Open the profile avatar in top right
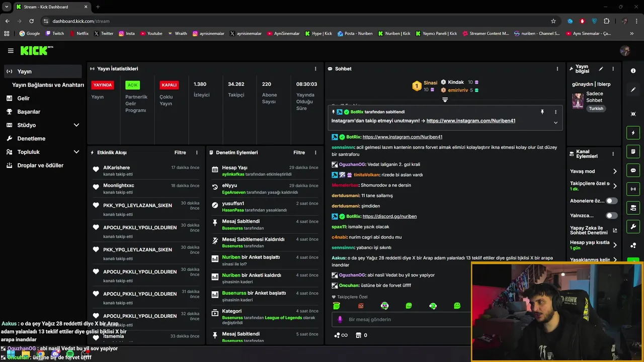 point(625,51)
